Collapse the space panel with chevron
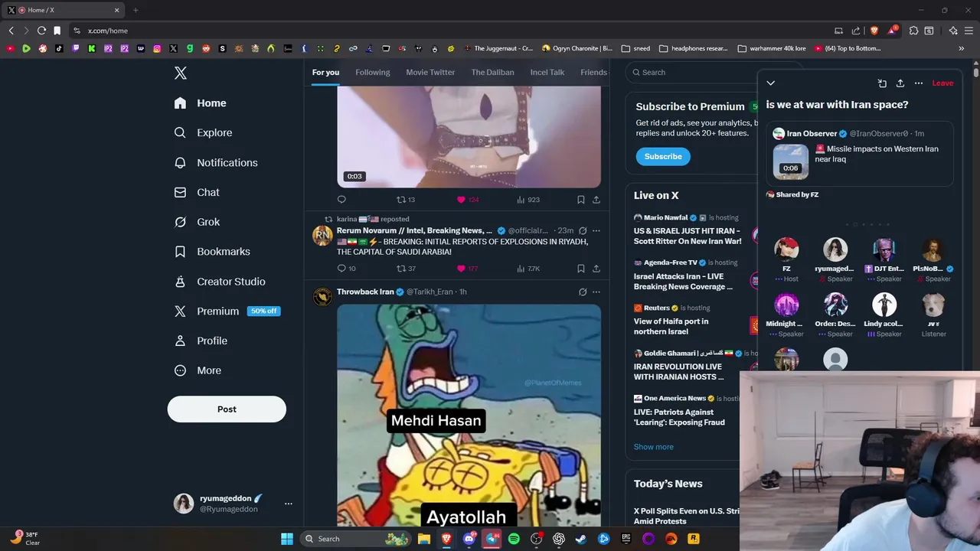This screenshot has width=980, height=551. pos(771,83)
